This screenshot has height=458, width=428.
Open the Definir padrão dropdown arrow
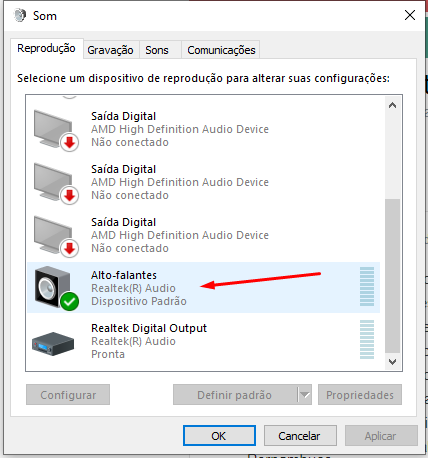(x=304, y=395)
